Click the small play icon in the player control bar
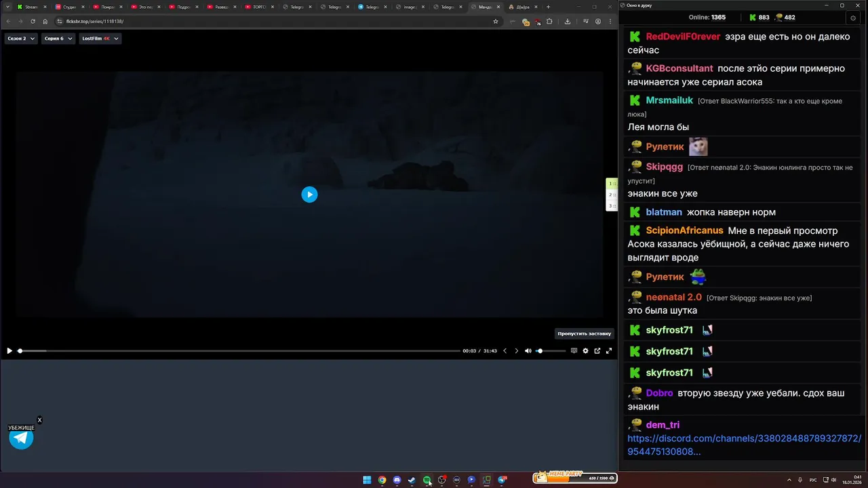Screen dimensions: 868x488 pyautogui.click(x=9, y=350)
